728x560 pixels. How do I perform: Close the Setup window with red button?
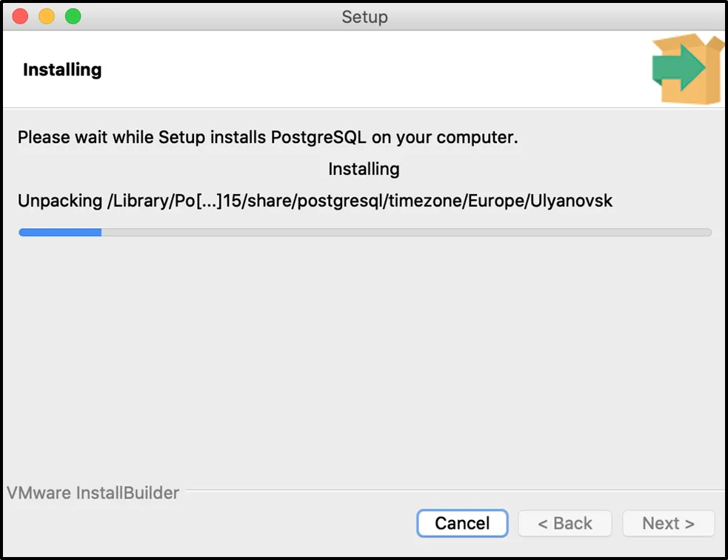[x=21, y=16]
